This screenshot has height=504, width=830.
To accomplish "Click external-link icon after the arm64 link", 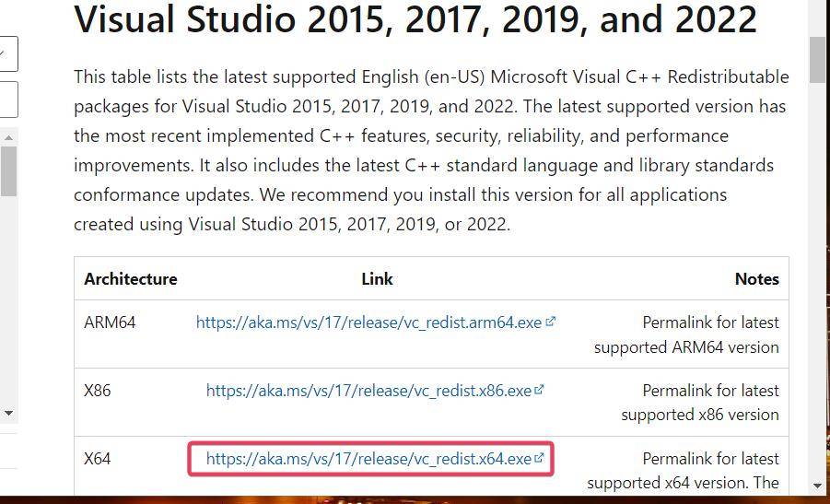I will [x=551, y=322].
